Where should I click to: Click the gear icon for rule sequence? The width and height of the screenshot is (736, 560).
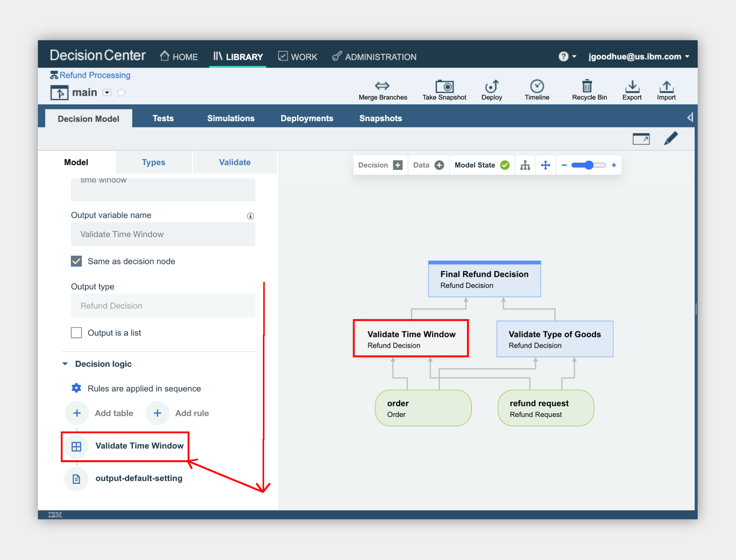pos(76,388)
